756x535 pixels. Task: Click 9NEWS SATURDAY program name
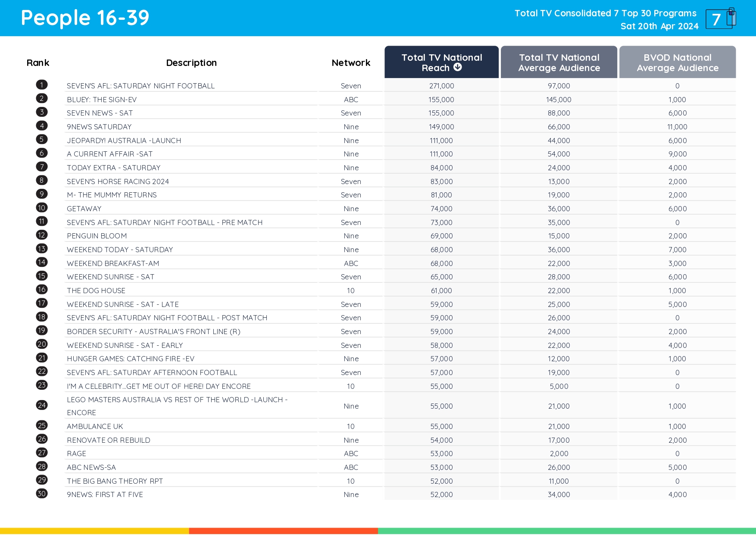pyautogui.click(x=99, y=127)
